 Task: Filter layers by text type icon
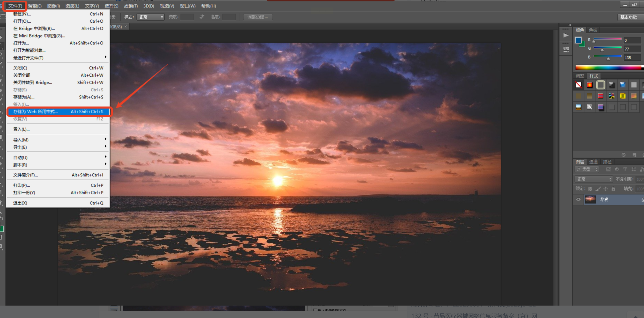[625, 169]
